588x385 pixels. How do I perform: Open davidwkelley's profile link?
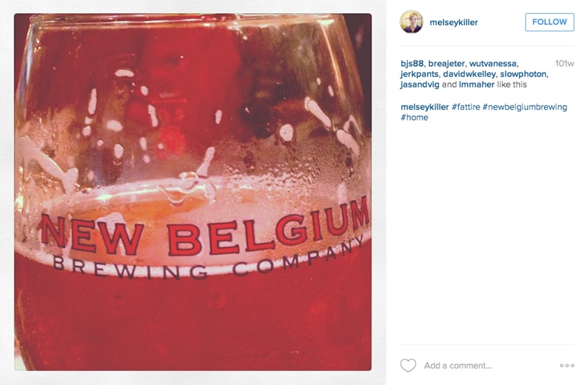[469, 74]
